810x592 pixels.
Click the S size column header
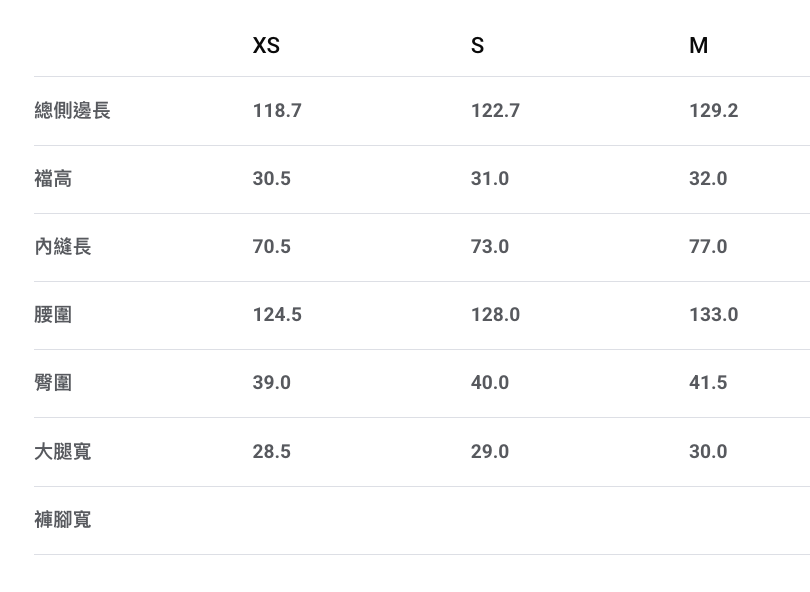pyautogui.click(x=477, y=46)
